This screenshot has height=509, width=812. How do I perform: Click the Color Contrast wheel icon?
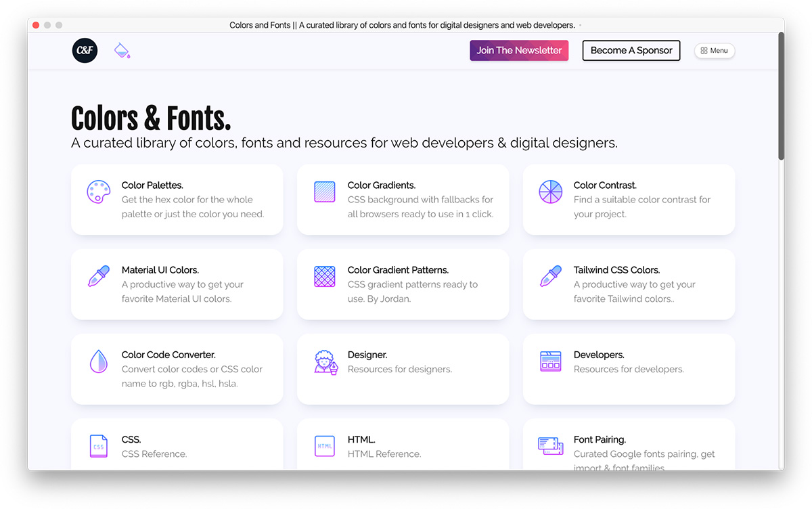(x=550, y=192)
